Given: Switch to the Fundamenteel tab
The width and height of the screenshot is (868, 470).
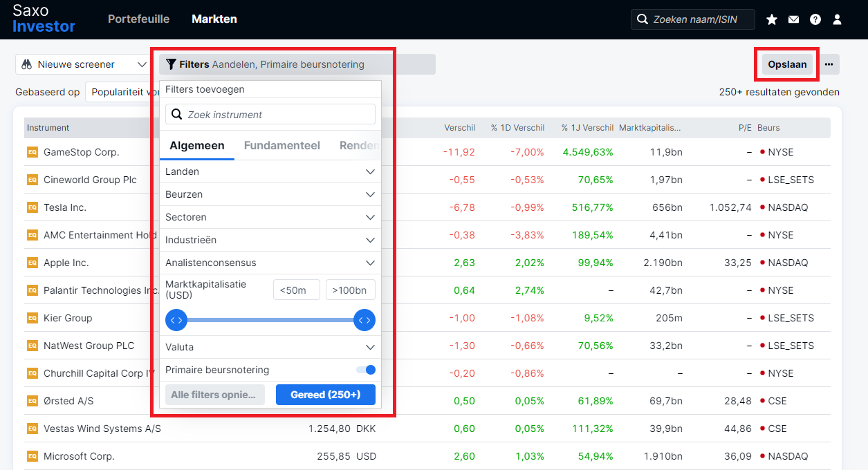Looking at the screenshot, I should 282,146.
